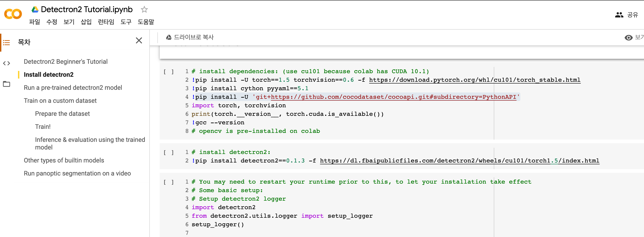Open the table of contents sidebar icon
The width and height of the screenshot is (644, 237).
point(7,43)
